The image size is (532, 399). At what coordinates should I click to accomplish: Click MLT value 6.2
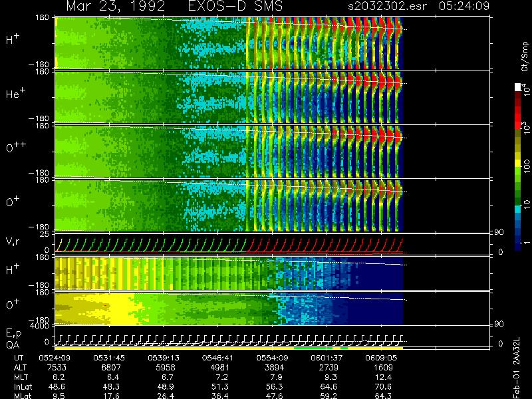click(59, 377)
